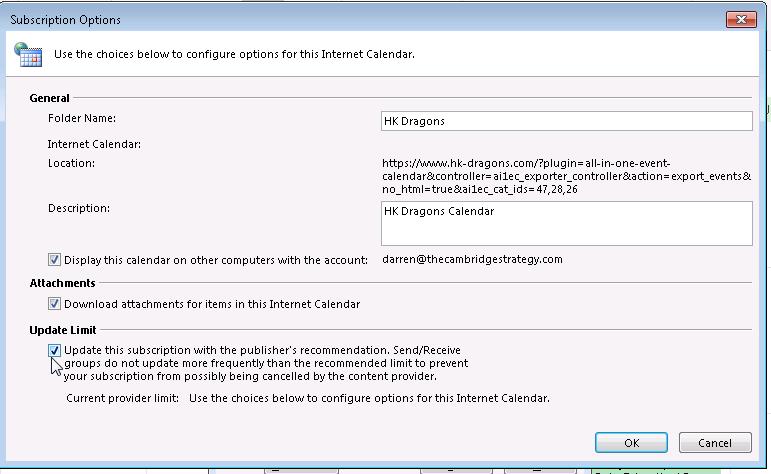Click the Update Limit section heading
Screen dimensions: 771x474
pos(64,329)
